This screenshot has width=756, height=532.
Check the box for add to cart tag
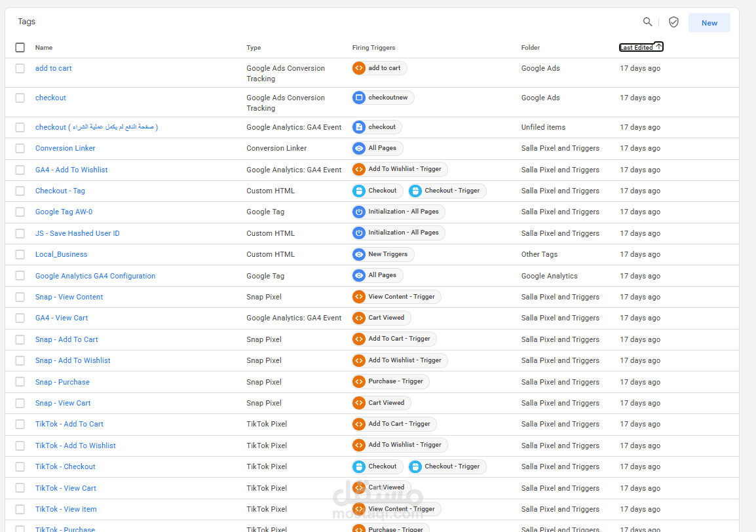click(20, 69)
